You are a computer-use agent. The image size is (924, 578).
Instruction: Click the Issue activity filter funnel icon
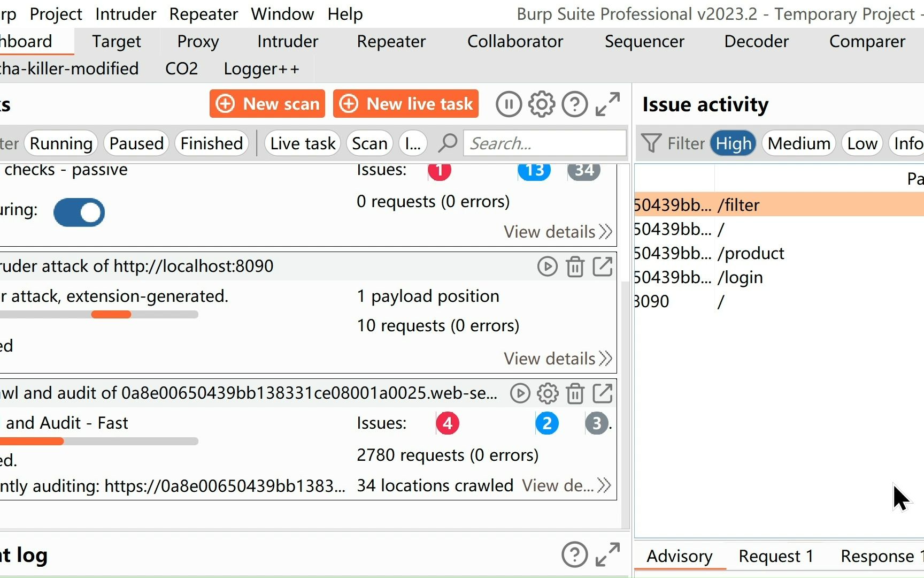point(651,143)
